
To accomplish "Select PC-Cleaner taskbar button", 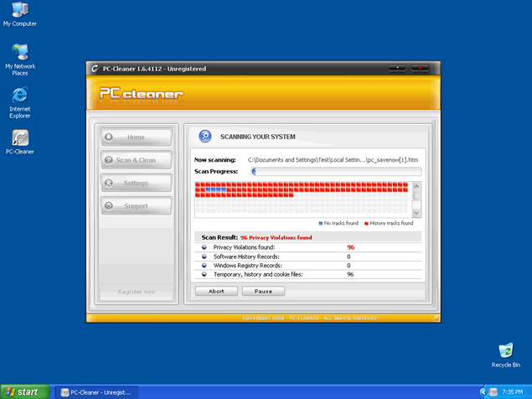I will pyautogui.click(x=98, y=391).
